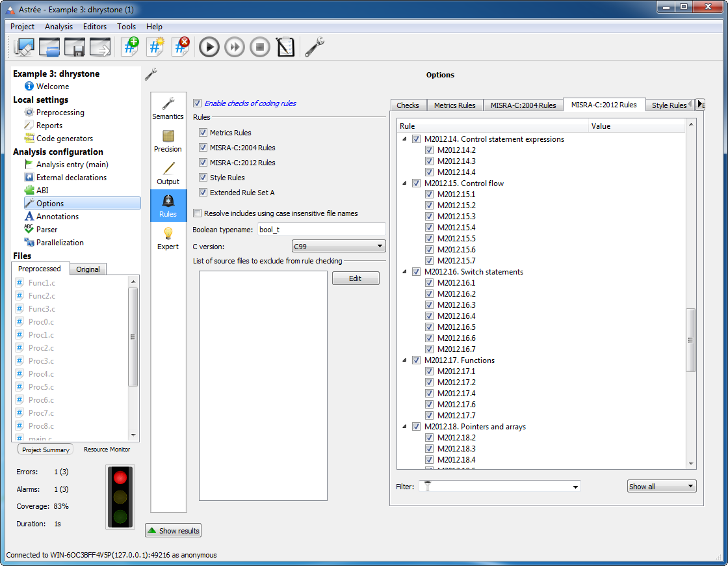Open the Filter dropdown arrow
728x566 pixels.
coord(575,487)
